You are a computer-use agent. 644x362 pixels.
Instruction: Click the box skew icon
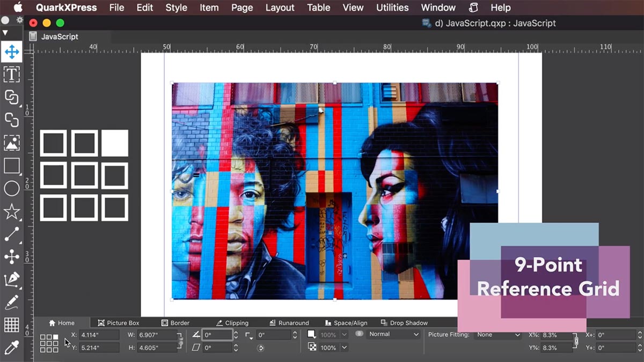click(196, 348)
